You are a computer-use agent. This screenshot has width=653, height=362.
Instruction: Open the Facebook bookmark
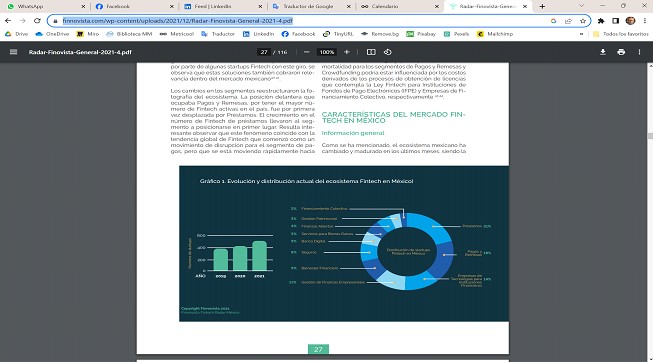click(x=299, y=34)
